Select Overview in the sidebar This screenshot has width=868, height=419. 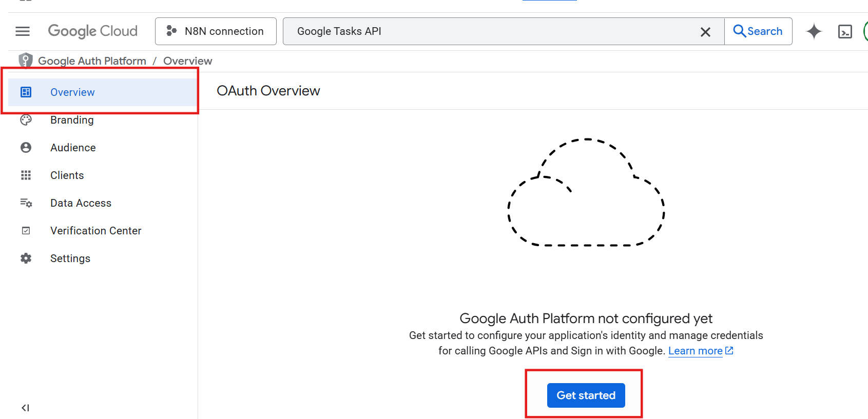click(x=72, y=92)
